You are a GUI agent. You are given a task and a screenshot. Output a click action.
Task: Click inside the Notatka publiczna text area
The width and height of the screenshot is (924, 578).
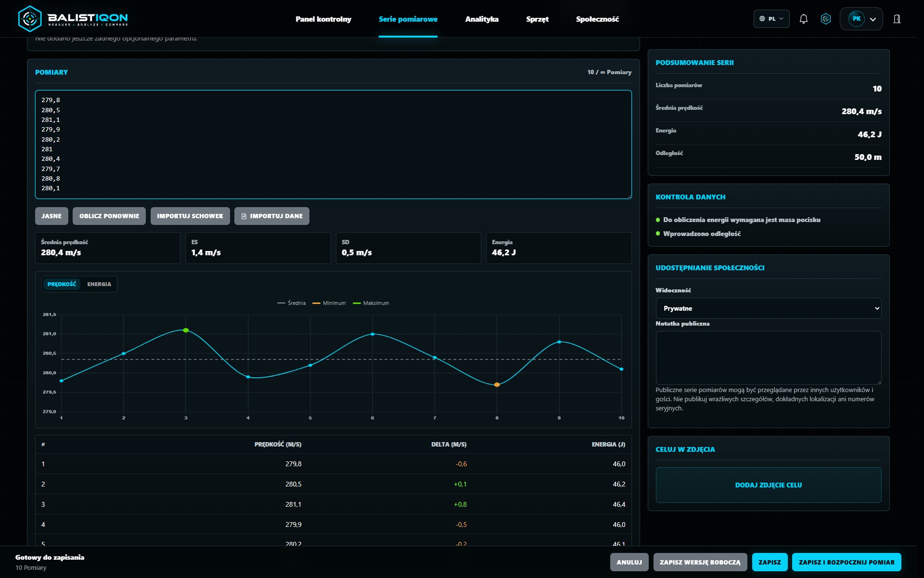769,358
